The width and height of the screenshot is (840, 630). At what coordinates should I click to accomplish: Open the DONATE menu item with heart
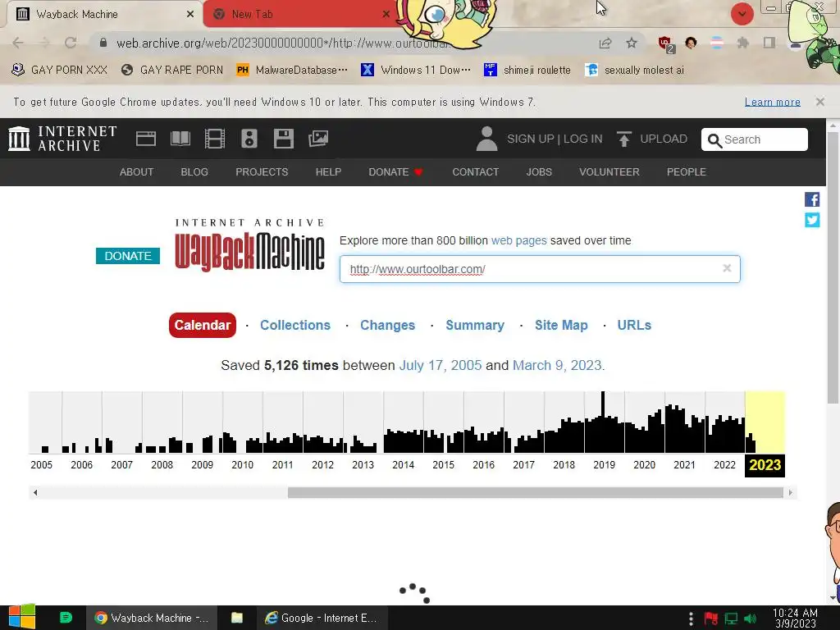click(396, 172)
